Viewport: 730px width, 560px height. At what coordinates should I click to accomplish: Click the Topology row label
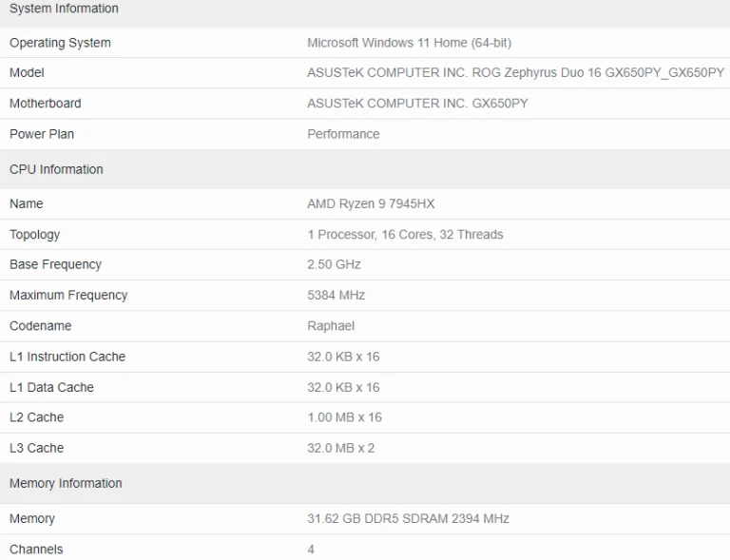tap(34, 234)
